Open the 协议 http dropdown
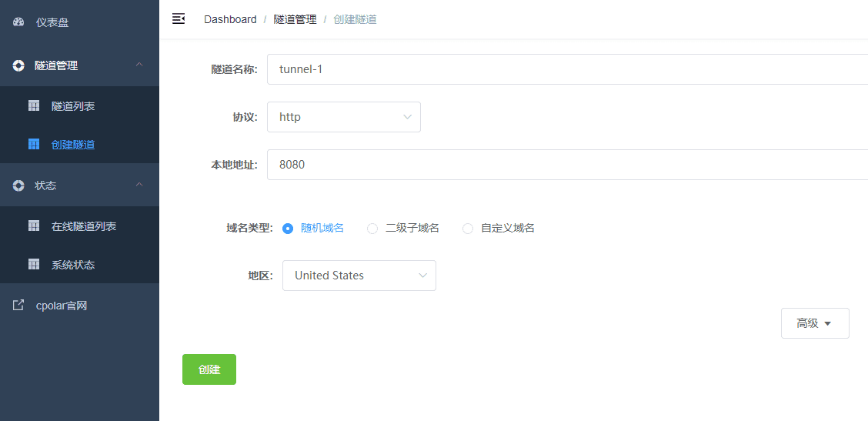 (344, 117)
